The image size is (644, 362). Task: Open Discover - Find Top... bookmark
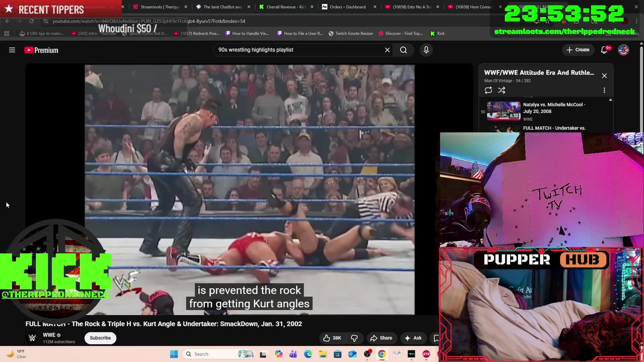click(x=400, y=34)
